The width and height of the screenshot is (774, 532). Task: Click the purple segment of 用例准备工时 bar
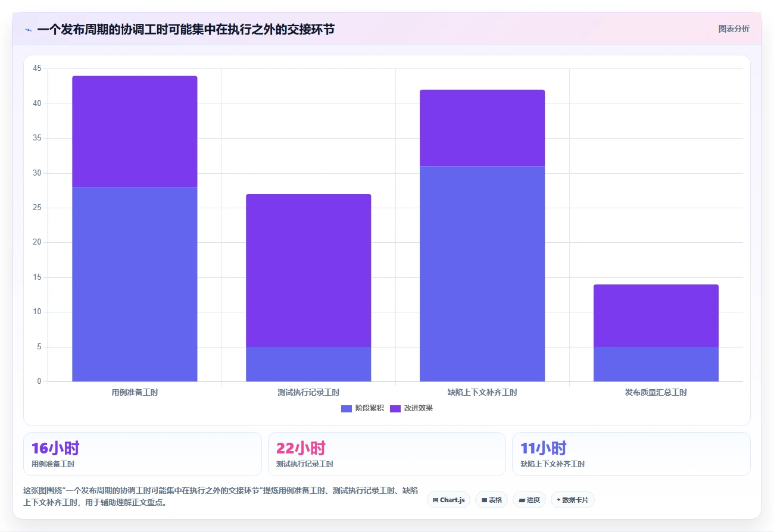pyautogui.click(x=135, y=132)
